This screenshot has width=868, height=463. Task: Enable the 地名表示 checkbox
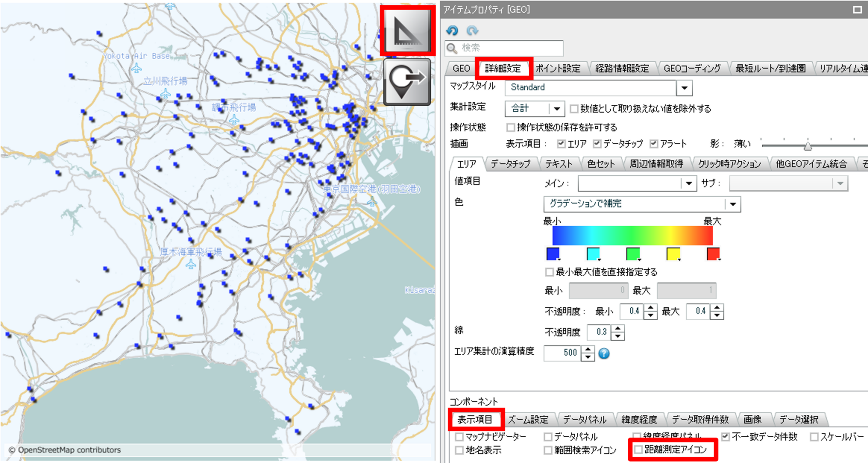(459, 450)
